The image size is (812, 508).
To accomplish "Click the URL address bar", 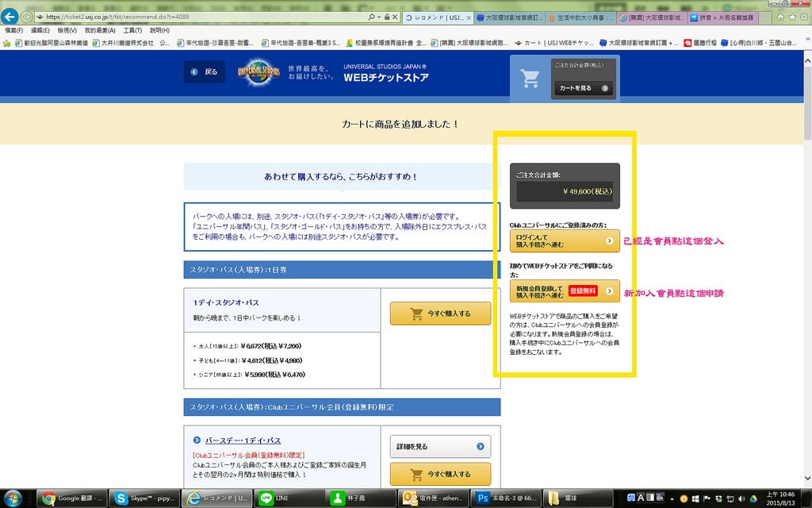I will [198, 17].
